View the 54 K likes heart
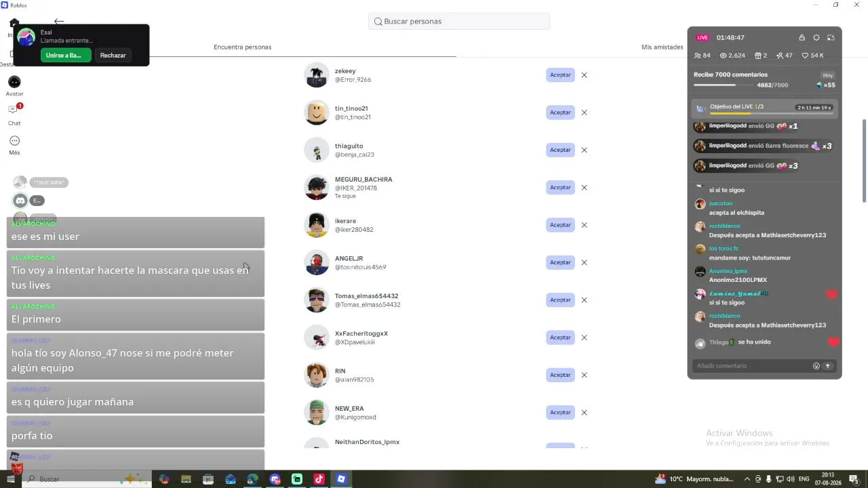The image size is (868, 488). coord(805,56)
